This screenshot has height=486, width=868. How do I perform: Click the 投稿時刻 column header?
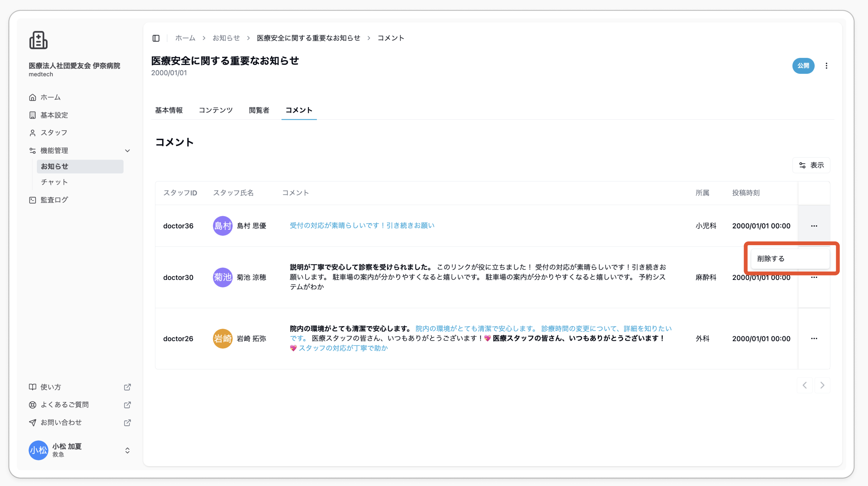click(x=746, y=193)
